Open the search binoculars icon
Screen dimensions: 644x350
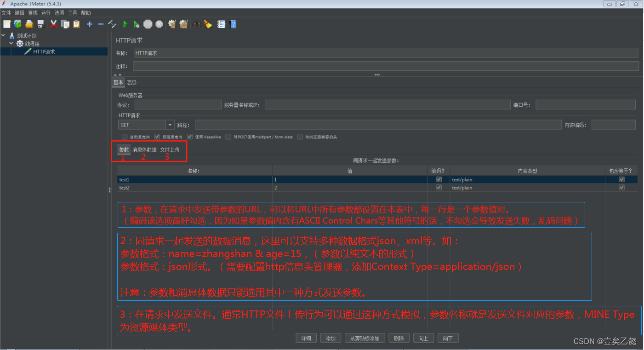(196, 24)
